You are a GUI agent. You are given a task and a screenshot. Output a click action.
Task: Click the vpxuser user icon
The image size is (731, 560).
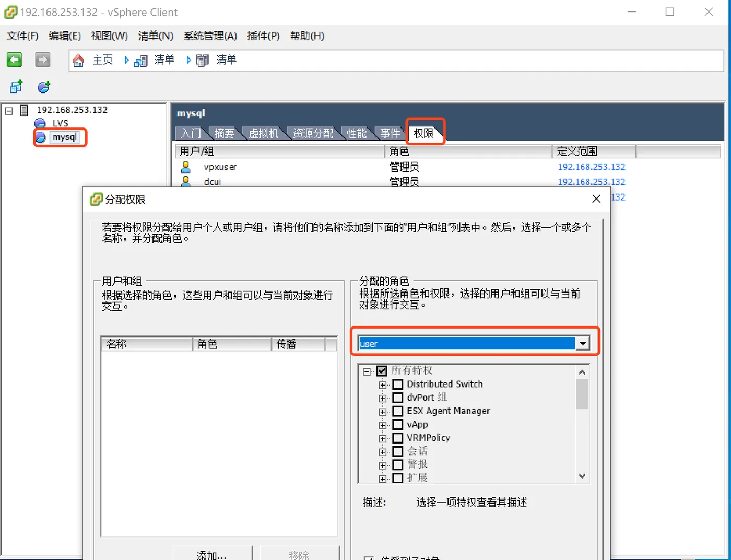point(186,167)
